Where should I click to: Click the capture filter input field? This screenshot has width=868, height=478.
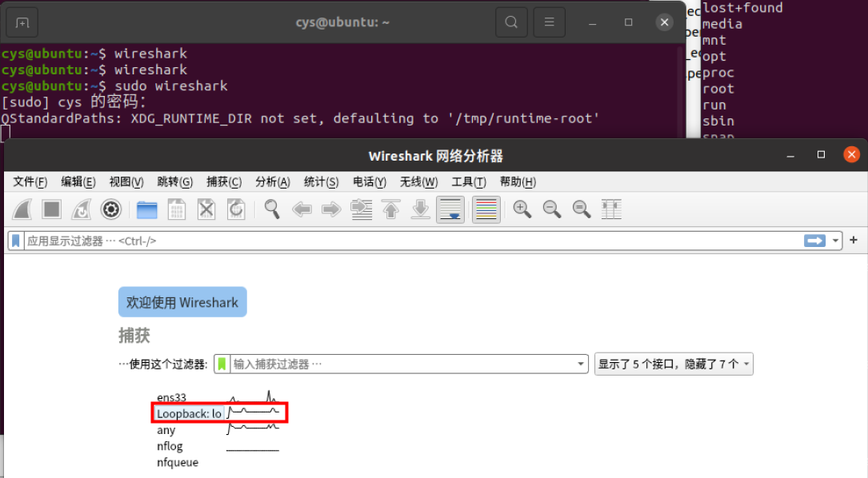coord(402,364)
